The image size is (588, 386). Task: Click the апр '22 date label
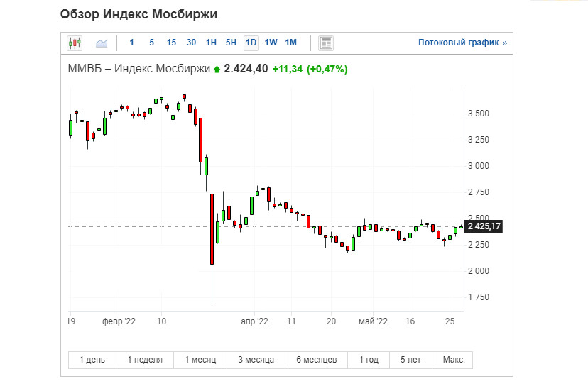(255, 321)
